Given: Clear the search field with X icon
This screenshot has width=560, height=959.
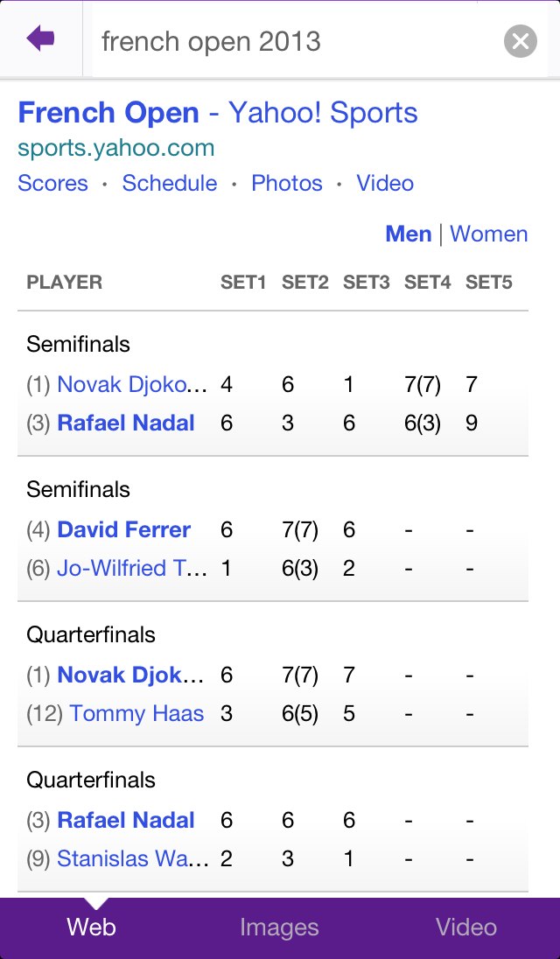Looking at the screenshot, I should [x=521, y=41].
